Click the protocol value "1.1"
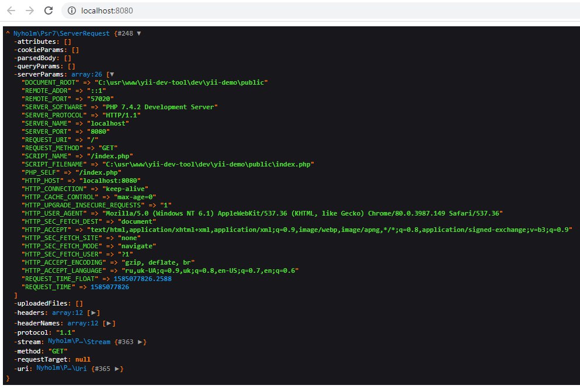 pos(65,332)
